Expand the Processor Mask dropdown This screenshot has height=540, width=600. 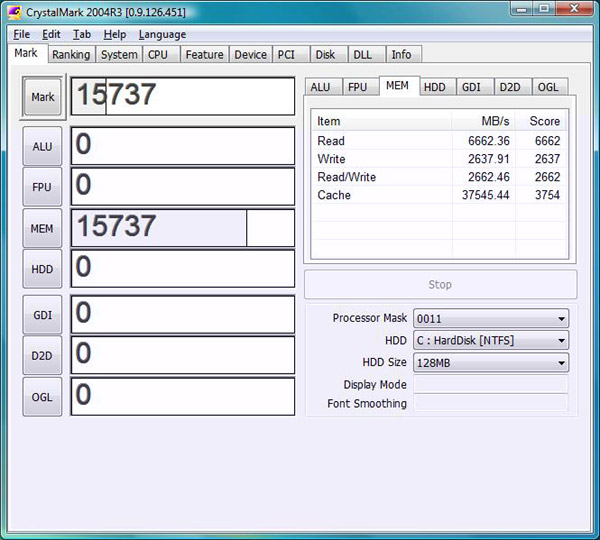(x=491, y=319)
